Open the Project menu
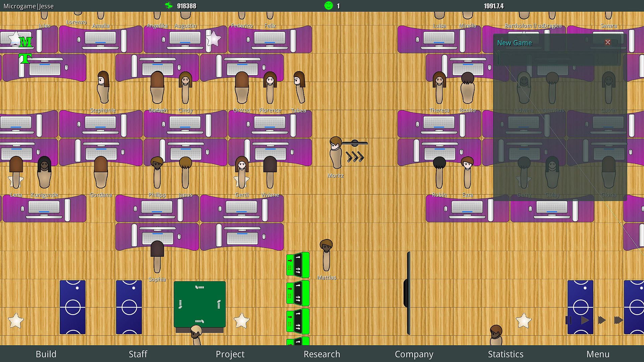The image size is (644, 362). (x=230, y=354)
